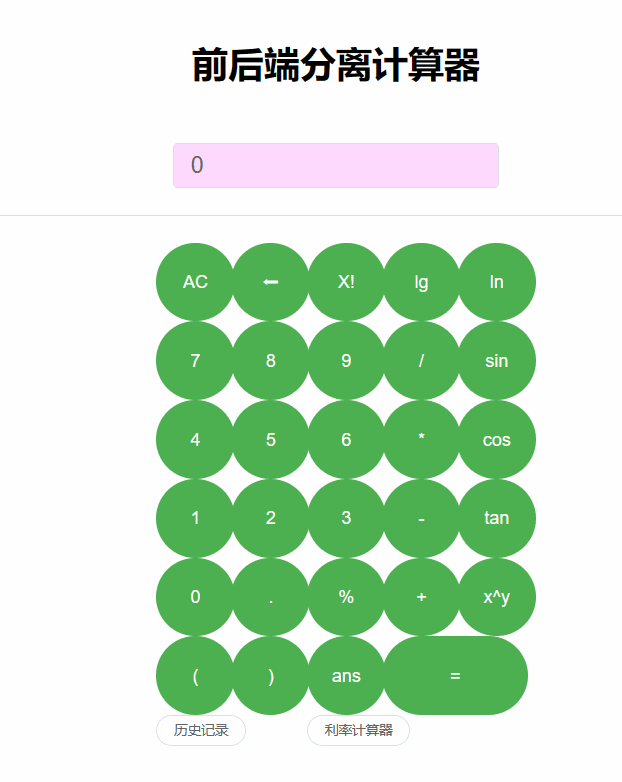This screenshot has height=782, width=622.
Task: Click the AC clear button
Action: [195, 282]
